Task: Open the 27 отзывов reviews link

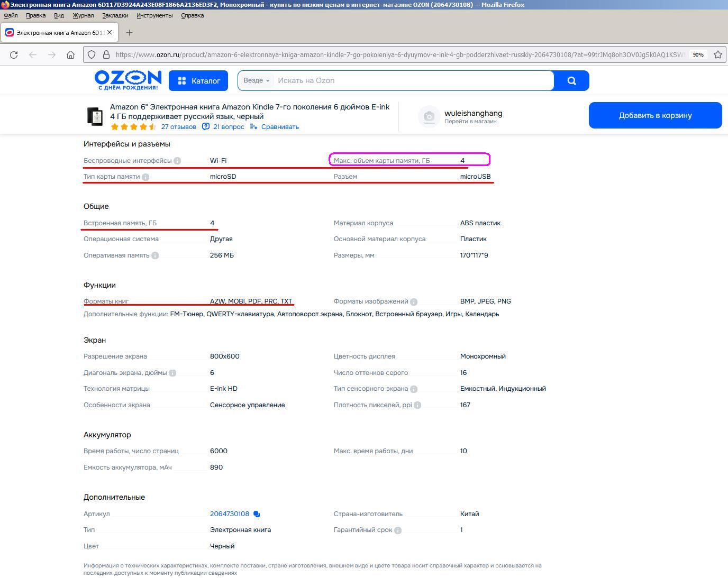Action: click(178, 127)
